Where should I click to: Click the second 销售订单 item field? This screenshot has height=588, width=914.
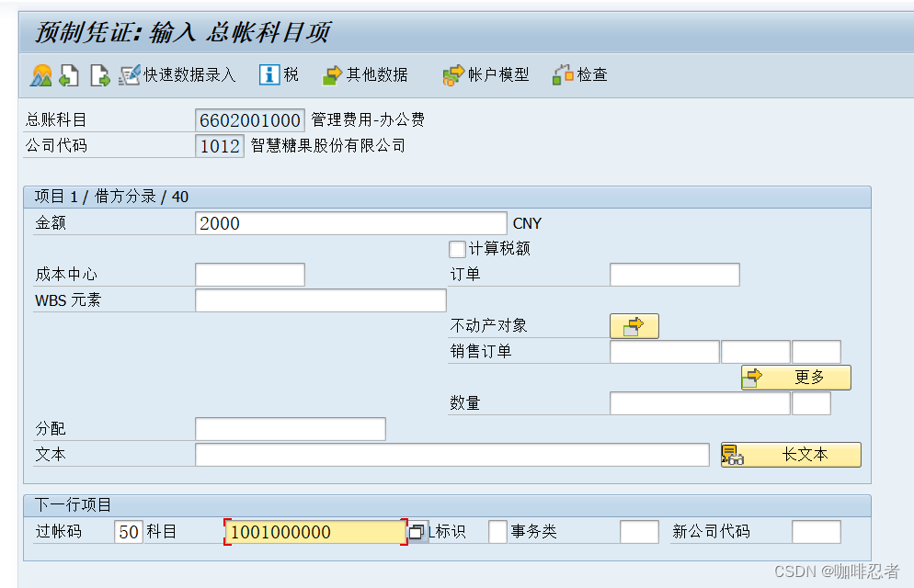[x=756, y=352]
